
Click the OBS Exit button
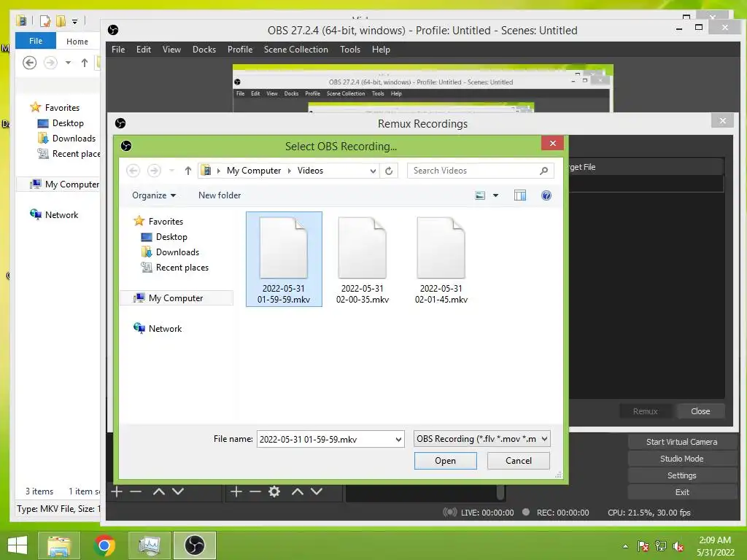(x=682, y=492)
